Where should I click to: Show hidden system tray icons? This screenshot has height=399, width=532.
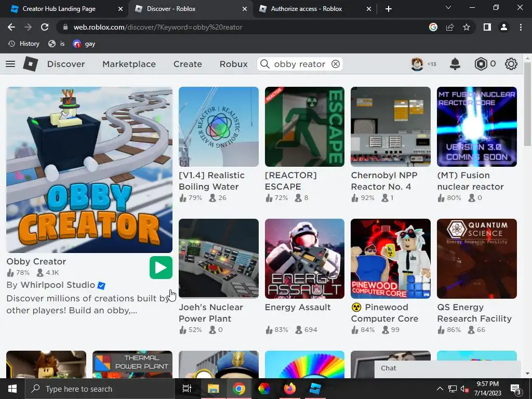click(x=440, y=389)
